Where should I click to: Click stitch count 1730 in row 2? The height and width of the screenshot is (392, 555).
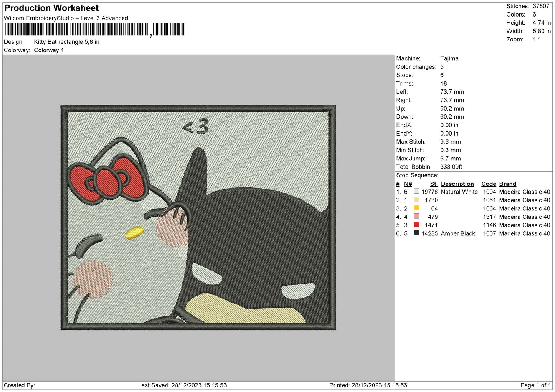431,200
